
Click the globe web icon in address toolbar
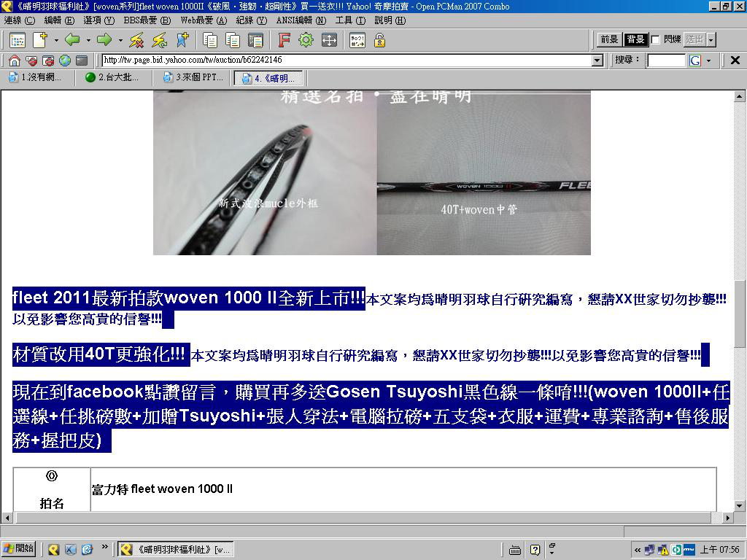(65, 61)
